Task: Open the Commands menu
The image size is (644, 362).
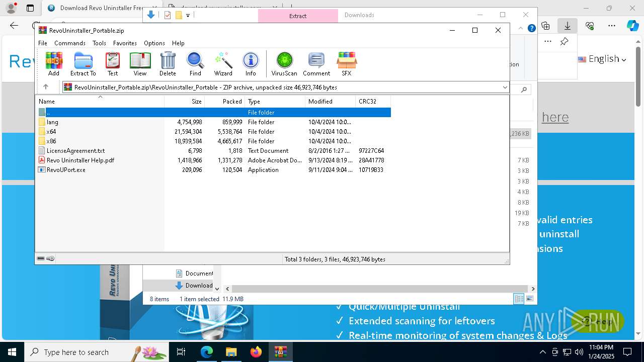Action: coord(70,43)
